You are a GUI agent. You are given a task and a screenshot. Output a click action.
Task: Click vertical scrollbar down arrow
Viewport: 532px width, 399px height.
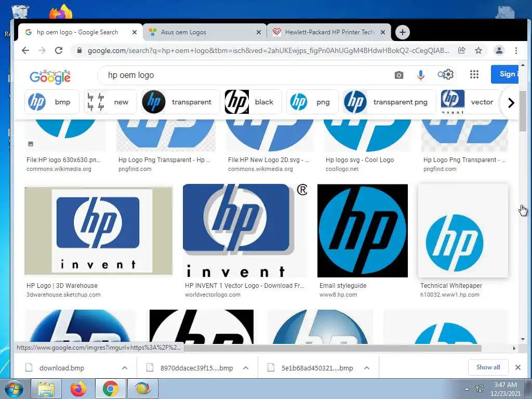523,339
